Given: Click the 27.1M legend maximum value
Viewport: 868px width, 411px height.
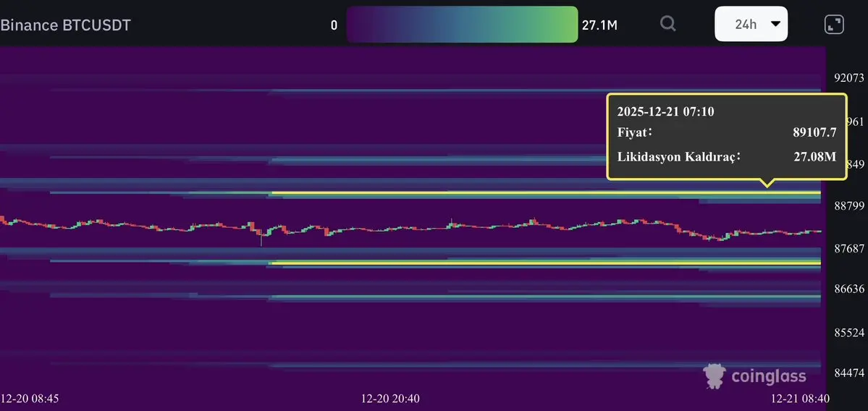Looking at the screenshot, I should coord(599,25).
